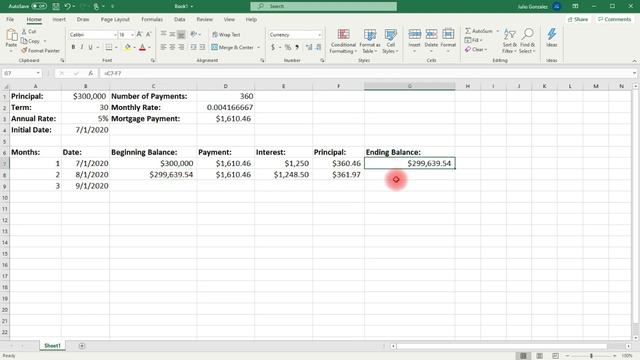Toggle Italic formatting
The width and height of the screenshot is (640, 360).
point(82,47)
